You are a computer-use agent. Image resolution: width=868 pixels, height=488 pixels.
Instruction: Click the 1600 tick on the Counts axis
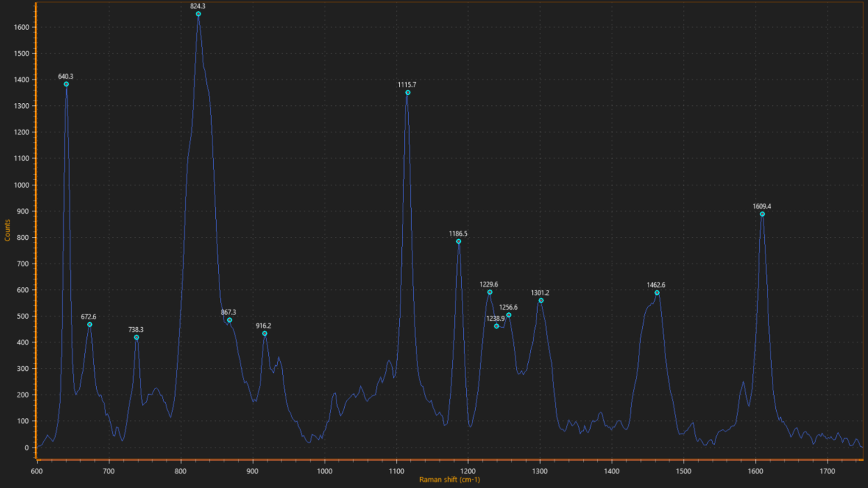click(22, 27)
